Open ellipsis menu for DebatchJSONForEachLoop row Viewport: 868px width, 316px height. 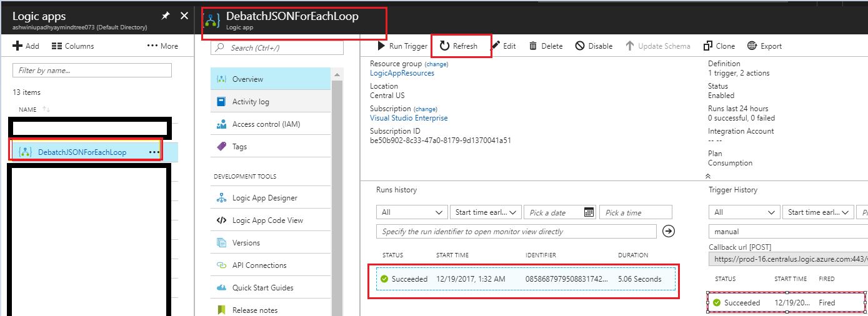pyautogui.click(x=154, y=152)
